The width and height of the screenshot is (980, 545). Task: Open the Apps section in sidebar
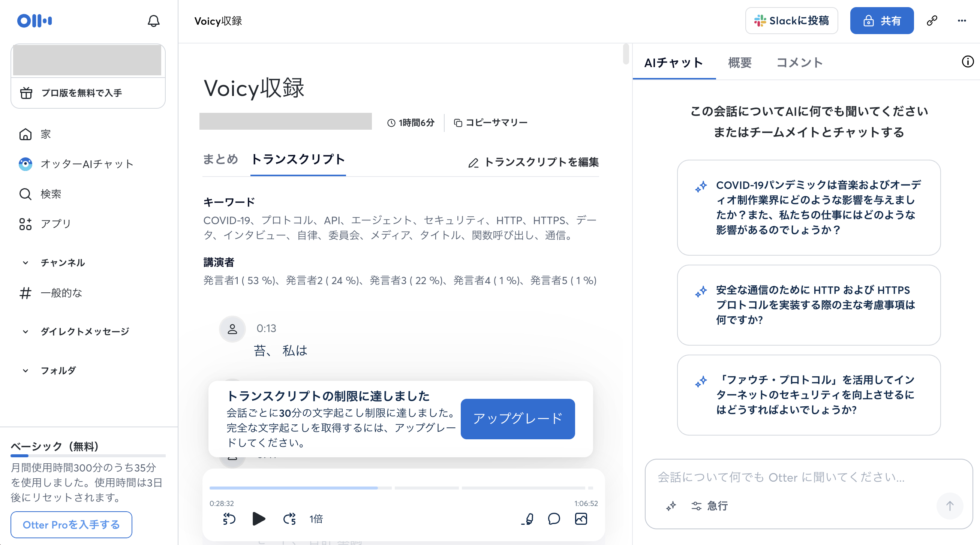coord(25,224)
